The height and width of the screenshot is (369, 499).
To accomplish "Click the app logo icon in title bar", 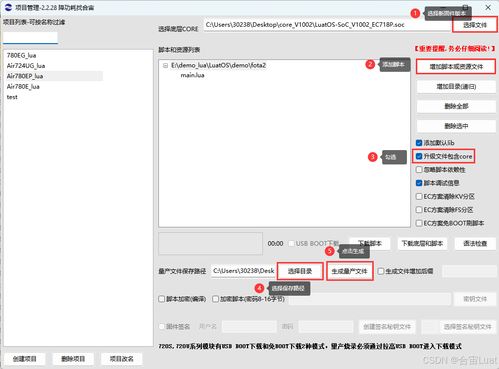I will pos(8,7).
